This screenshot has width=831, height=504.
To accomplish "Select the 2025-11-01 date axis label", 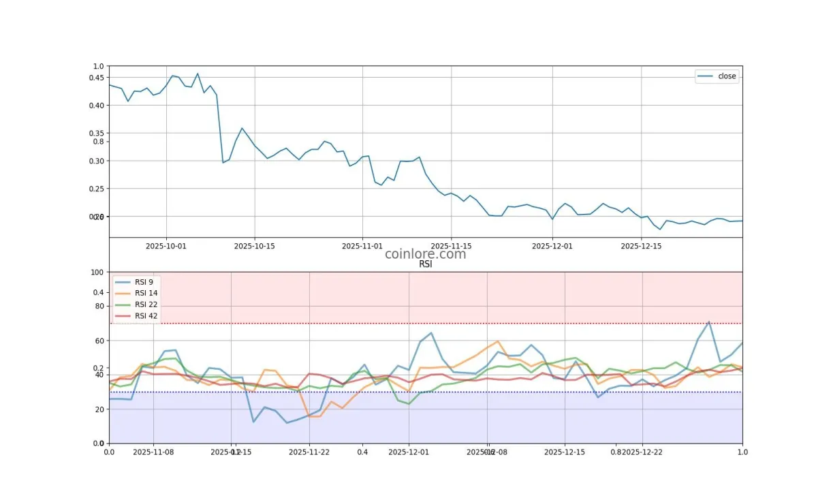I will click(362, 246).
